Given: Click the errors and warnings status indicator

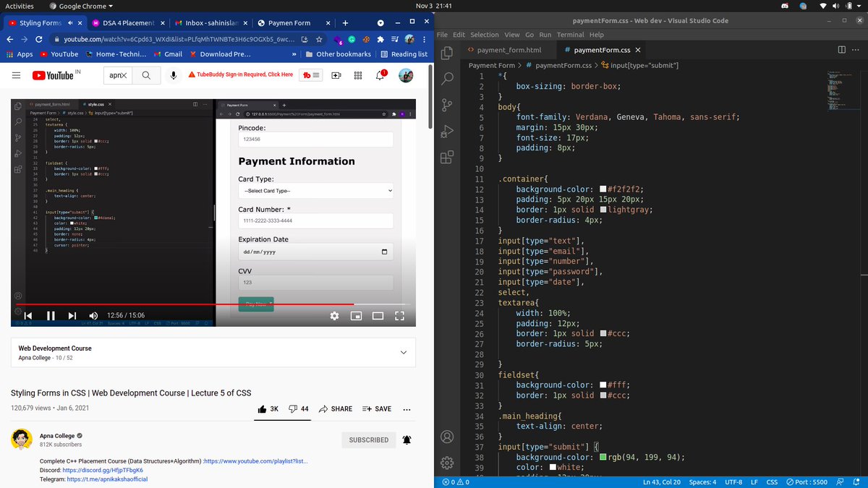Looking at the screenshot, I should pyautogui.click(x=456, y=482).
